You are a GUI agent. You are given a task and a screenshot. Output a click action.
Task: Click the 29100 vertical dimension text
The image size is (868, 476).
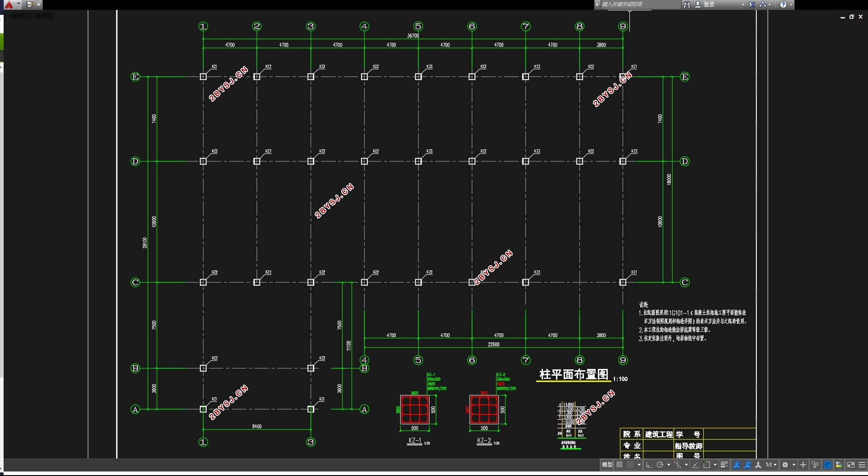[x=145, y=243]
